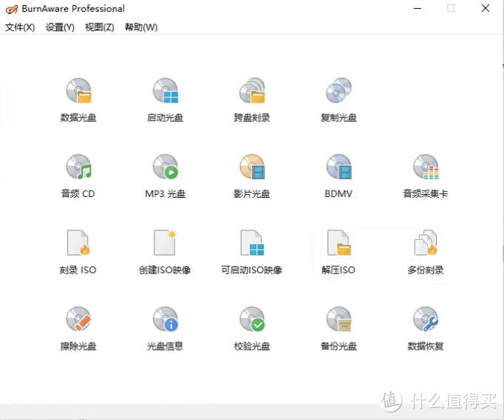Viewport: 504px width, 420px height.
Task: Click the BurnAware app logo in title bar
Action: 12,9
